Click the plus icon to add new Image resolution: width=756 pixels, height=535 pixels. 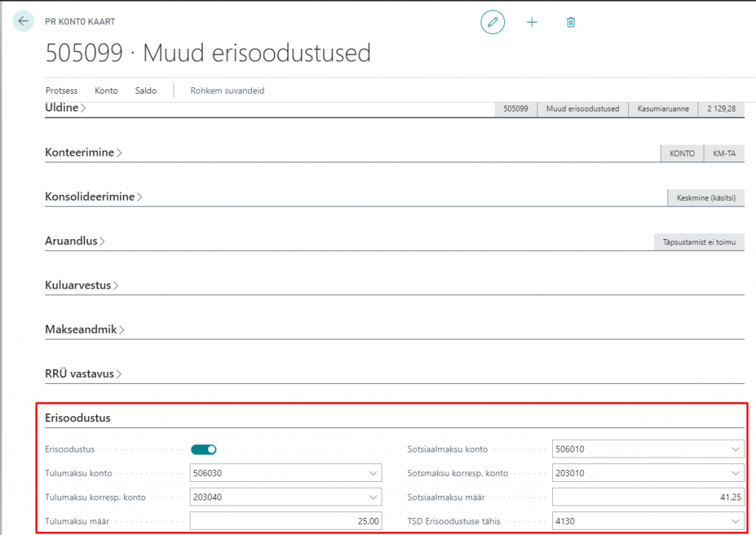532,22
